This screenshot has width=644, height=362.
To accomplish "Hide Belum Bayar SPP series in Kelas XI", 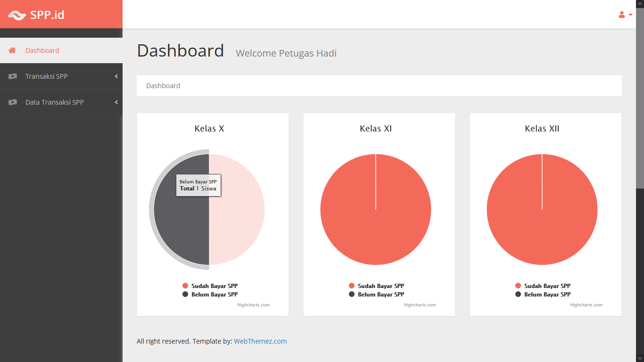I will (380, 294).
